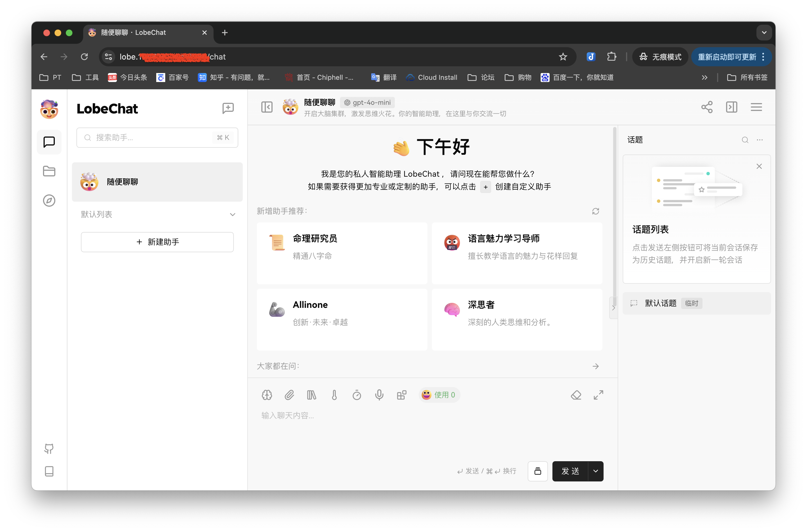Open the 今日头条 bookmark
Viewport: 807px width, 532px height.
127,77
